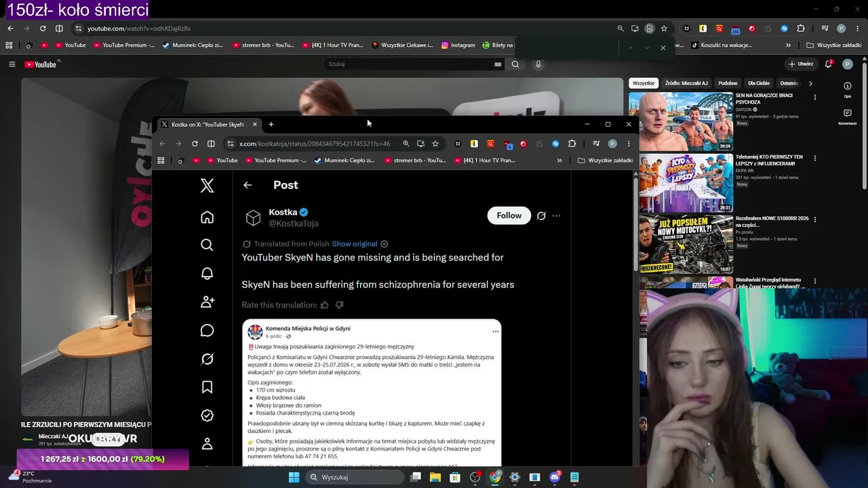
Task: Switch to the Kostka on X browser tab
Action: [x=208, y=125]
